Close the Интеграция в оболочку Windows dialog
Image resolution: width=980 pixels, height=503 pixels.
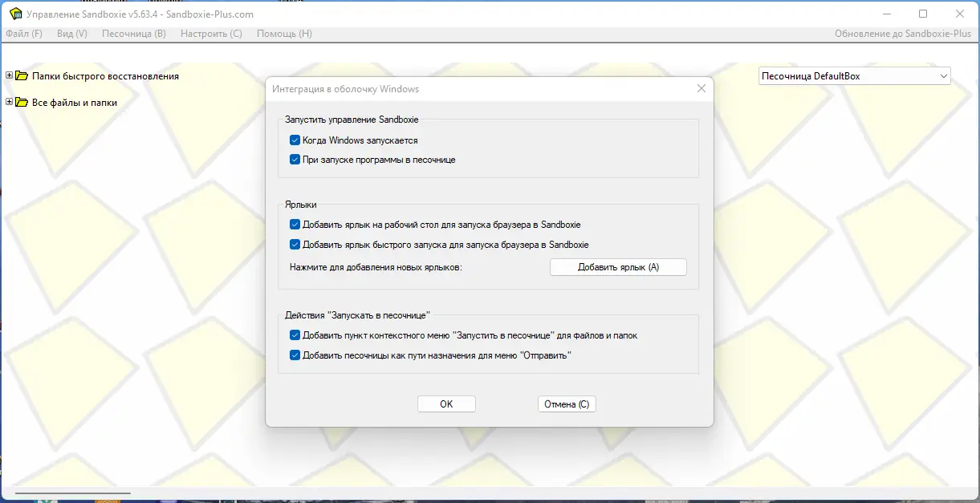701,89
